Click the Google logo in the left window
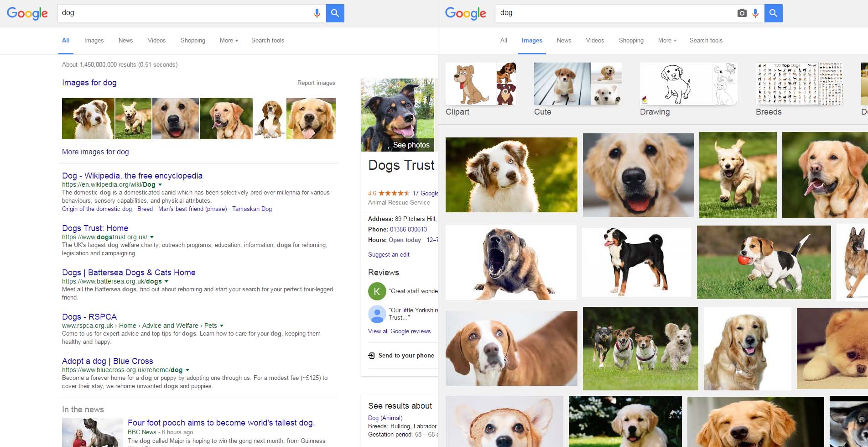The height and width of the screenshot is (447, 868). pos(27,13)
